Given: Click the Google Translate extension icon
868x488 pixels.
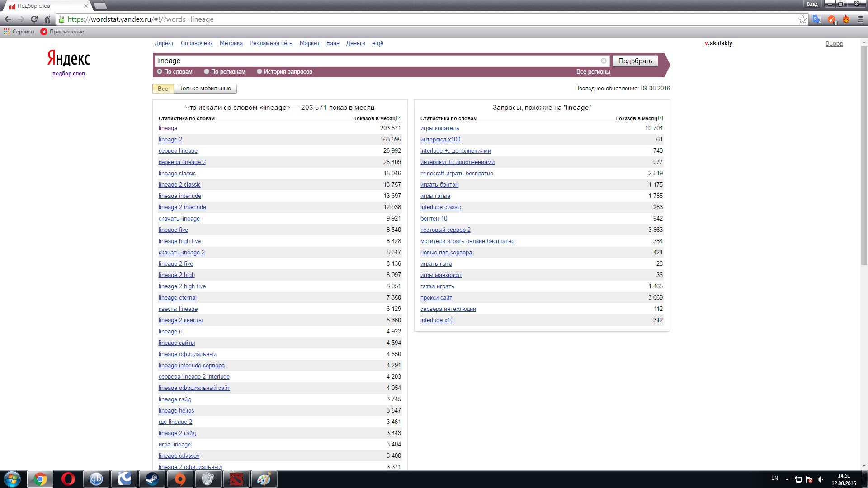Looking at the screenshot, I should [817, 19].
